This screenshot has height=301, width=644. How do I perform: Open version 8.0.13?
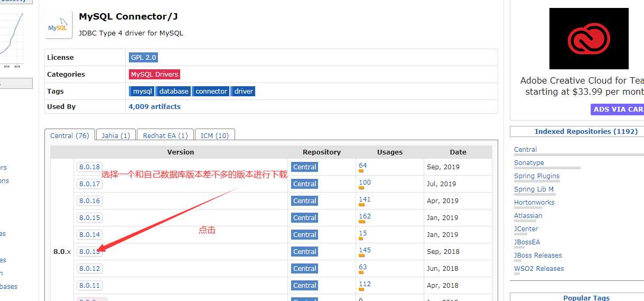click(89, 251)
